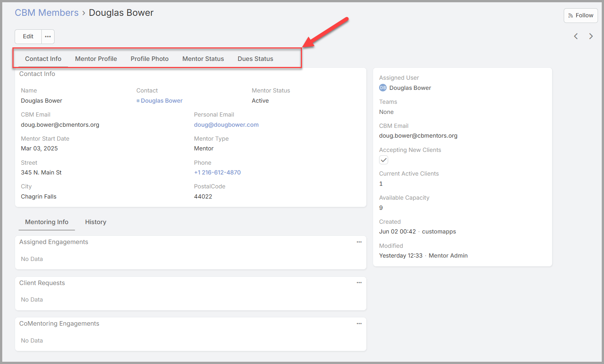Select the side panel CBM email doug.bower@cbmentors.org
Screen dimensions: 604x364
click(418, 135)
